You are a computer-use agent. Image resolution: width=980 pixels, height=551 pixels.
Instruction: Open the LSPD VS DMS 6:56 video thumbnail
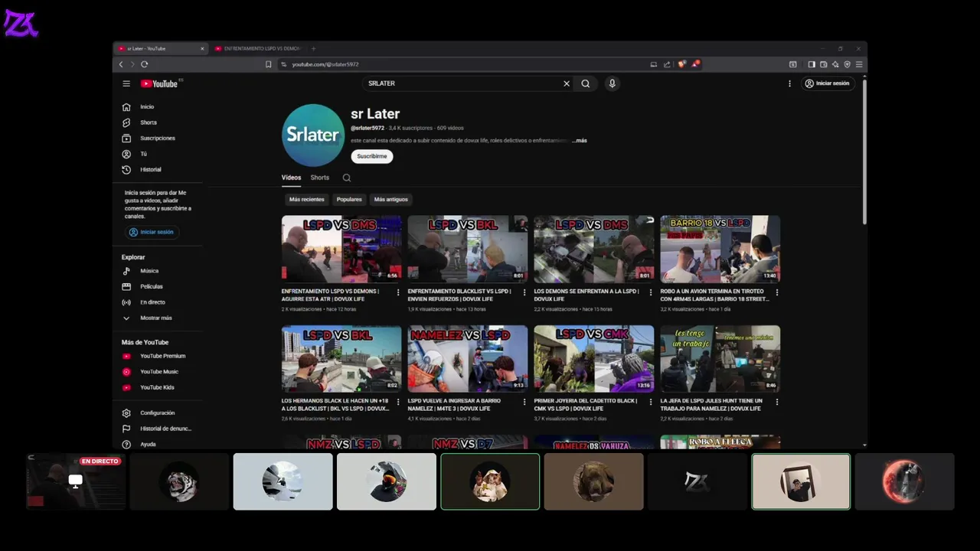coord(341,249)
